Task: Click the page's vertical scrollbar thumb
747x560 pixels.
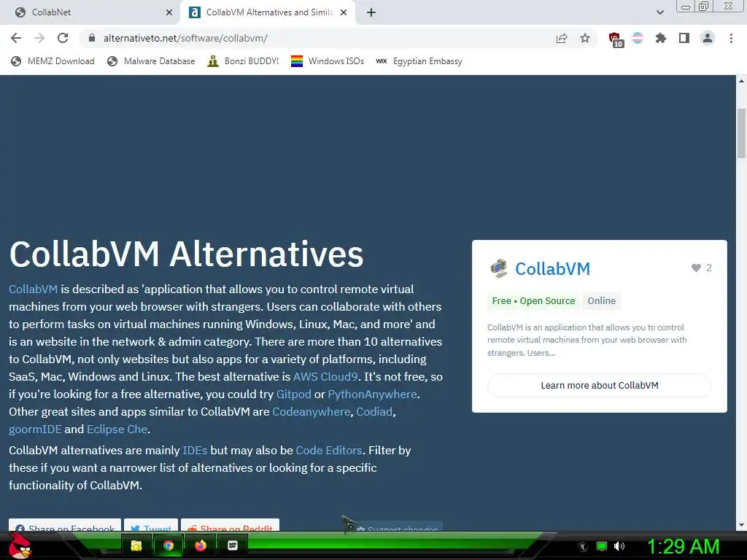Action: (741, 133)
